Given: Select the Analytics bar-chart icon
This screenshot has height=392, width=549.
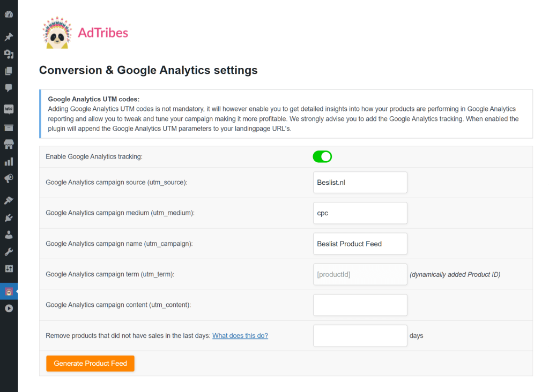Looking at the screenshot, I should (8, 161).
